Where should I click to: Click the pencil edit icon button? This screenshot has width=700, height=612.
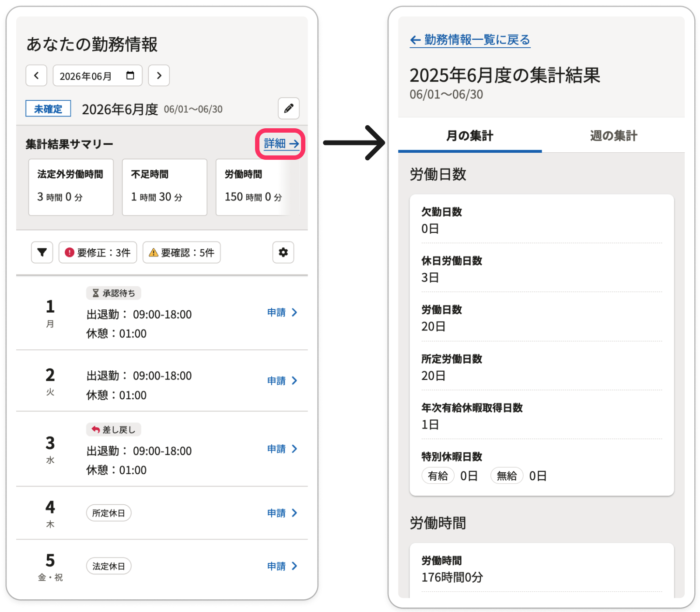(x=289, y=108)
